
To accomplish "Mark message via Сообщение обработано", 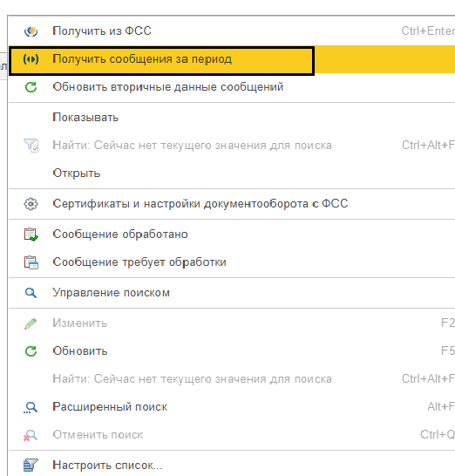I will [x=231, y=235].
